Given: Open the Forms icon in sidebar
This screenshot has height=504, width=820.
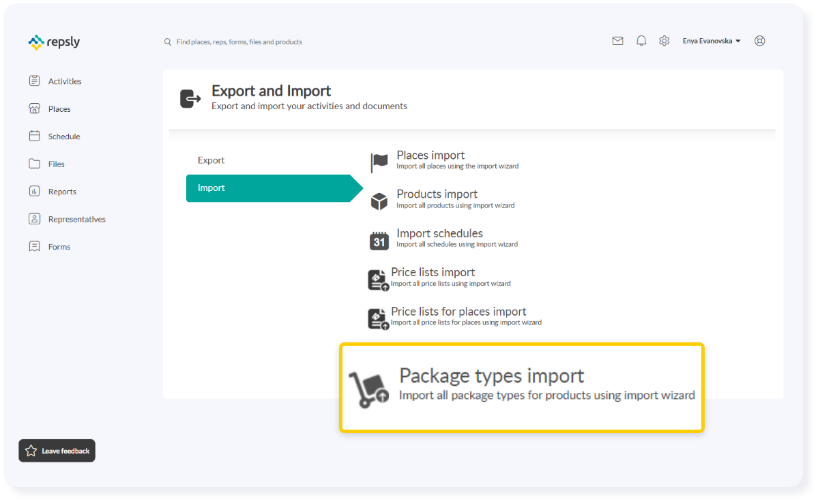Looking at the screenshot, I should 34,246.
